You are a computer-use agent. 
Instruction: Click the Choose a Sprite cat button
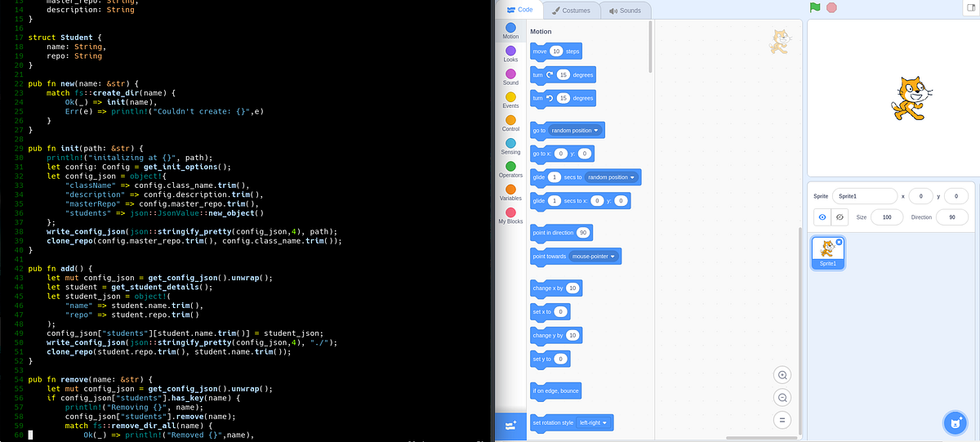pos(954,422)
